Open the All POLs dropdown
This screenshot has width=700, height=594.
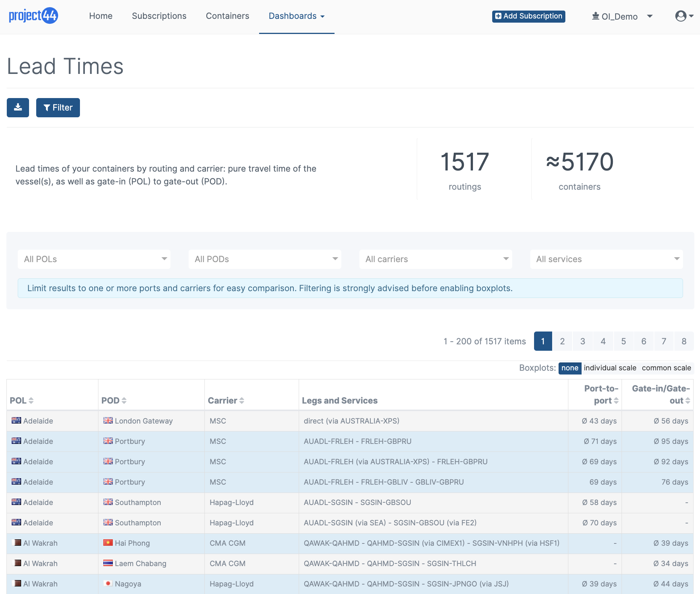[x=94, y=259]
